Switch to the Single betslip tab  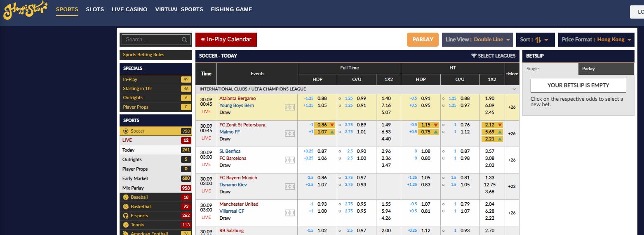click(550, 69)
